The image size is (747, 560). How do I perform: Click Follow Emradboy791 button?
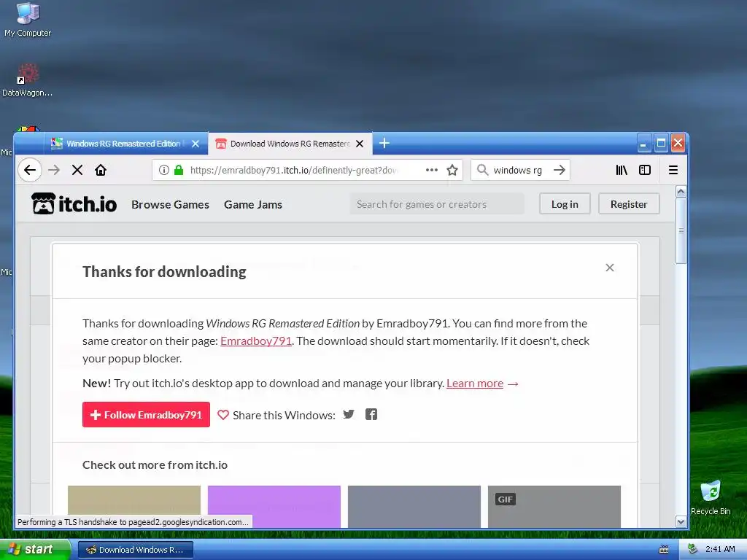(x=146, y=415)
